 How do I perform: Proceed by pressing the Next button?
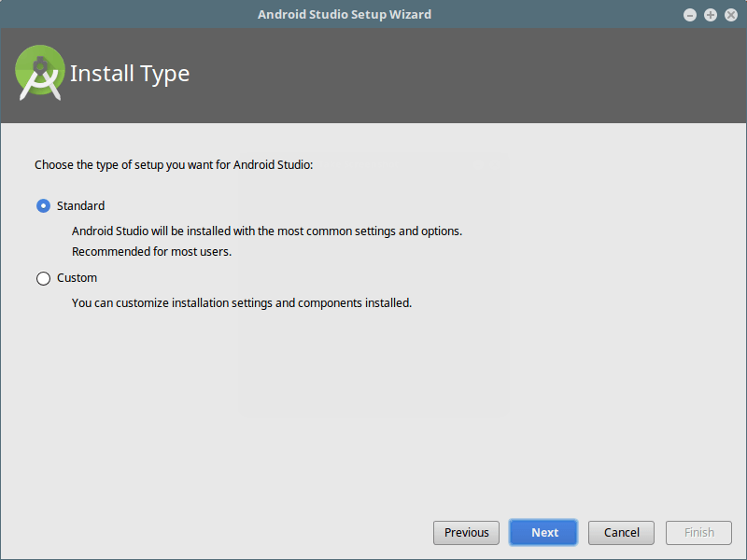tap(544, 533)
